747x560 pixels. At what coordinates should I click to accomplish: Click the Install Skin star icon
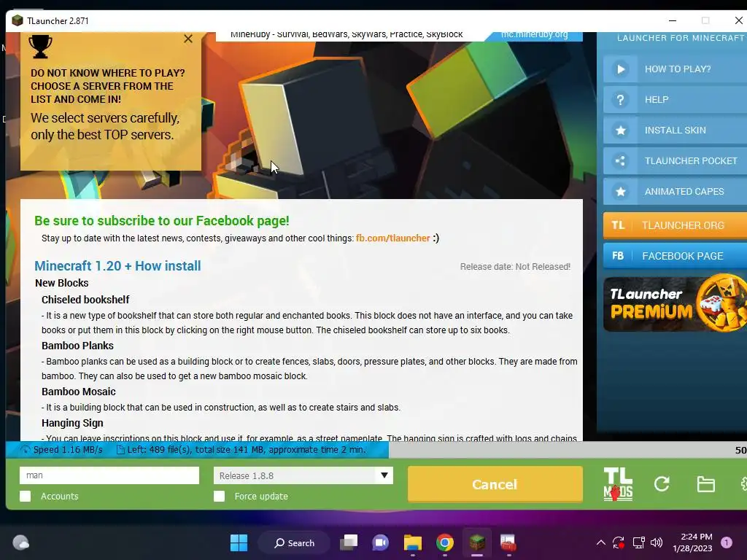tap(620, 130)
